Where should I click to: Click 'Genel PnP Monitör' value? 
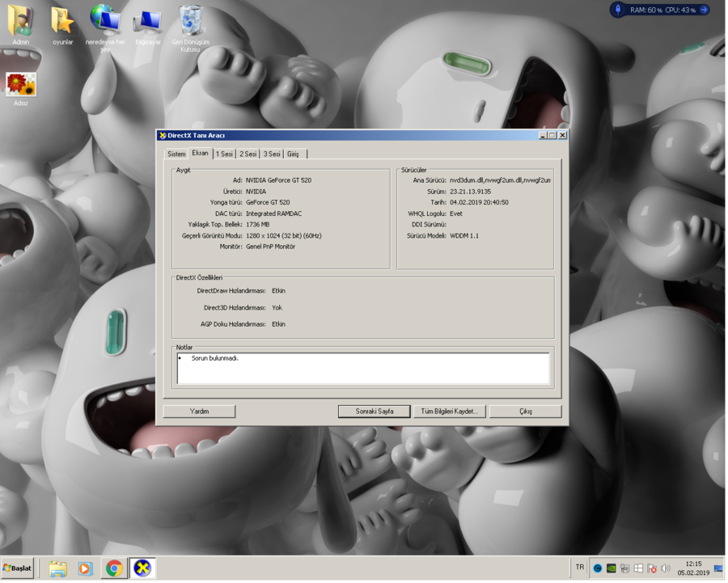271,247
